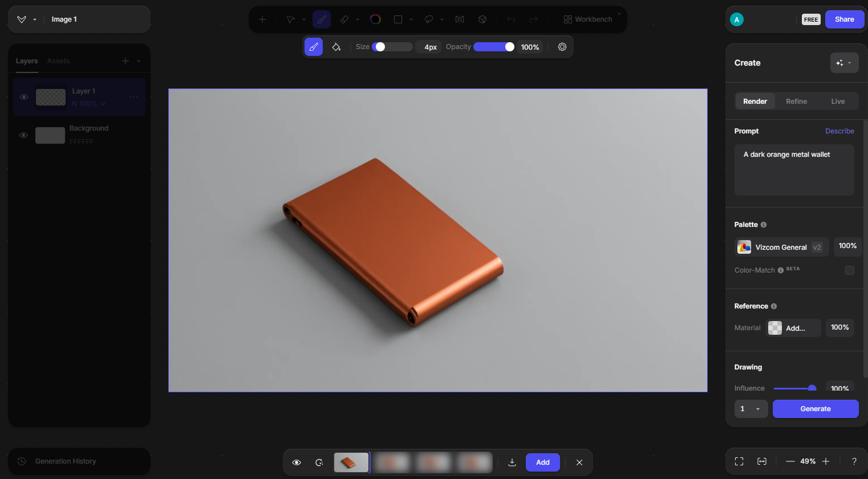Screen dimensions: 868x479
Task: Click the prompt text field
Action: pyautogui.click(x=794, y=170)
